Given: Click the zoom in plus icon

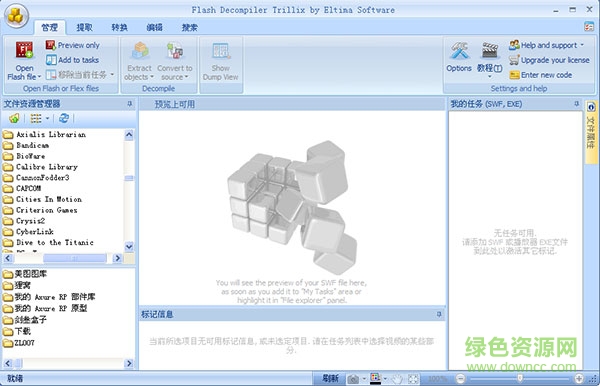Looking at the screenshot, I should (579, 379).
